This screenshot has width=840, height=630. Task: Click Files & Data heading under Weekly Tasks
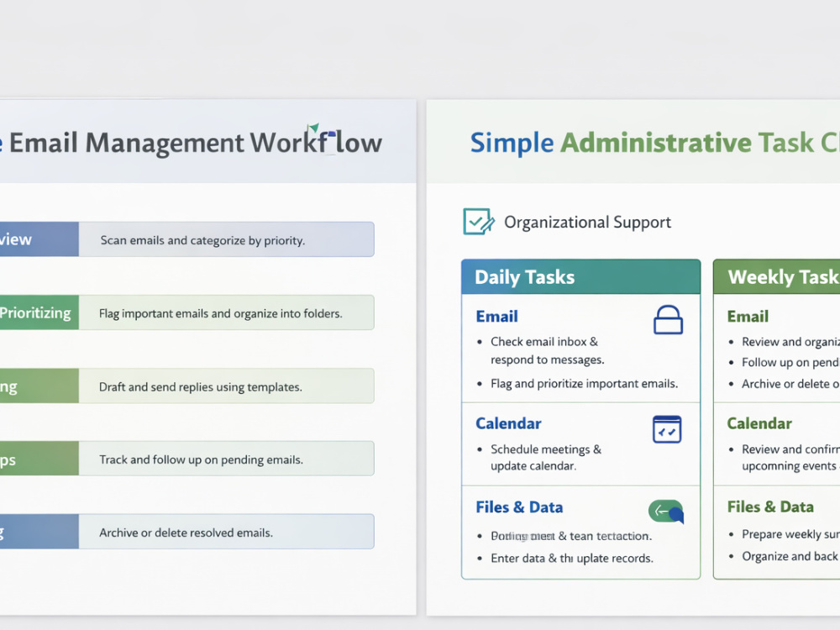pos(770,507)
